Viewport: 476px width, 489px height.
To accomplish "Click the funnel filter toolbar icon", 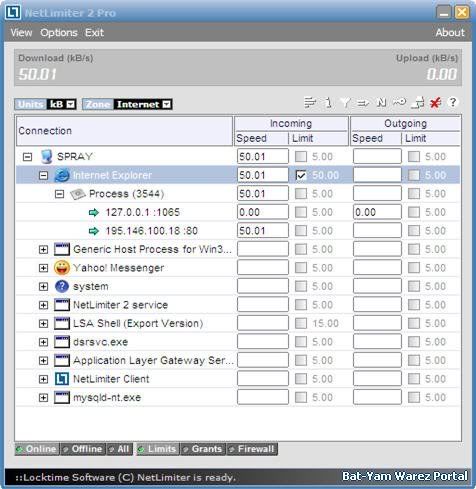I will pos(346,103).
